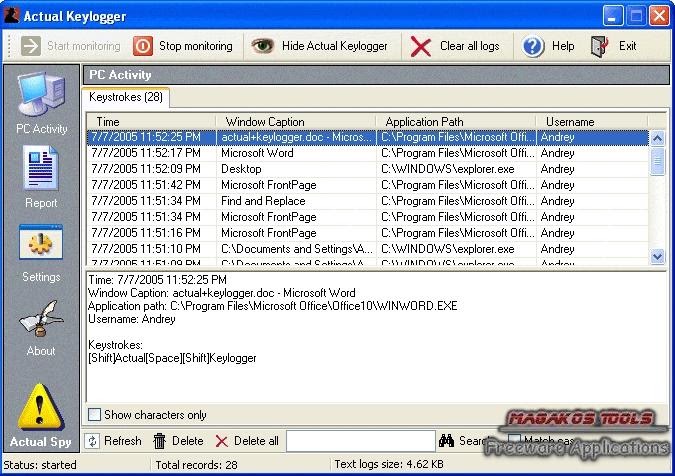The height and width of the screenshot is (476, 675).
Task: Click the Exit door icon
Action: (x=599, y=46)
